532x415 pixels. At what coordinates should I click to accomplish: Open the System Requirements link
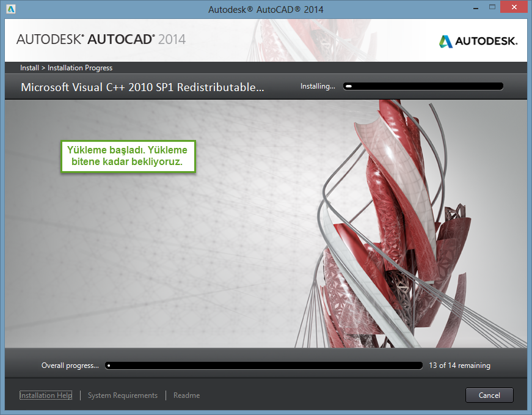pyautogui.click(x=123, y=395)
